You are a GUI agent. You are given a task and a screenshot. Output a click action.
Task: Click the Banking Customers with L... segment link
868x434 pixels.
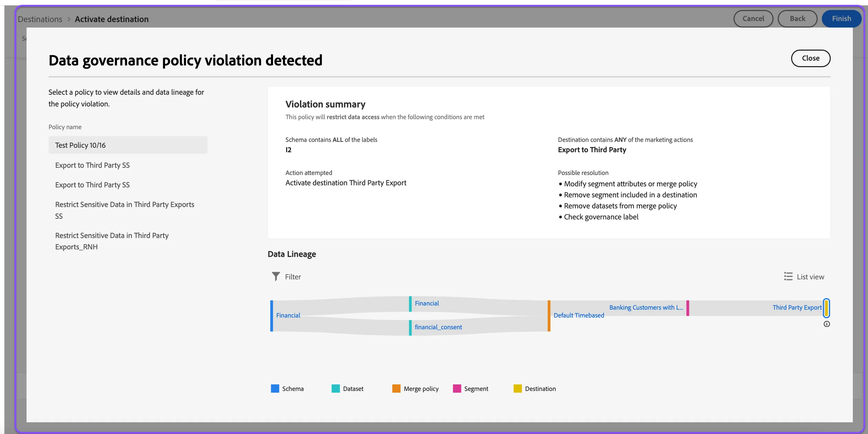646,307
